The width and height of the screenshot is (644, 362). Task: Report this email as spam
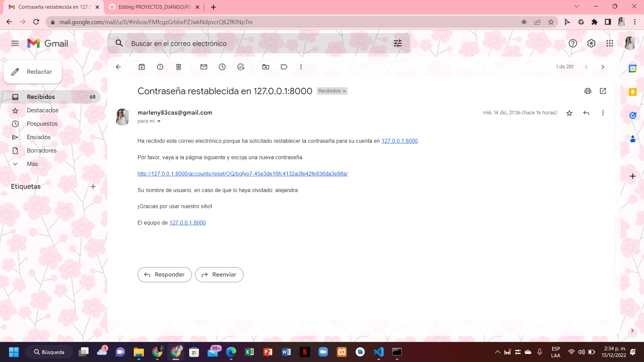tap(160, 67)
